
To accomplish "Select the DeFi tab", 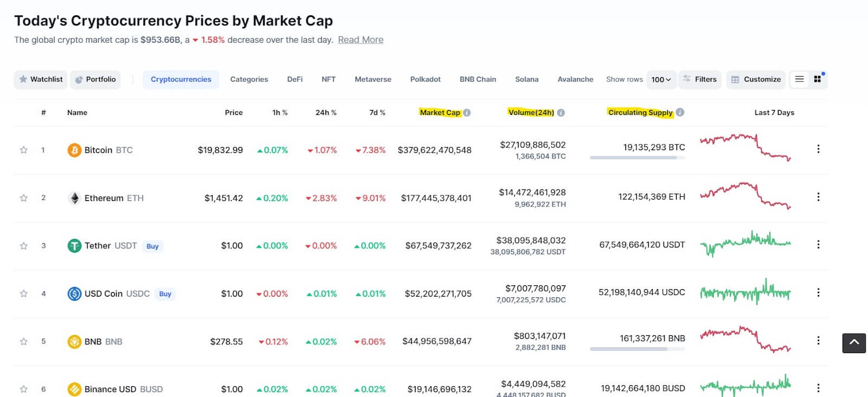I will [x=295, y=79].
